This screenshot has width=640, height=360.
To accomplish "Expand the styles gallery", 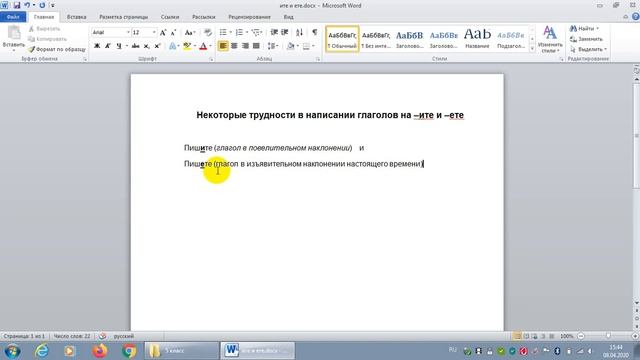I will (532, 49).
